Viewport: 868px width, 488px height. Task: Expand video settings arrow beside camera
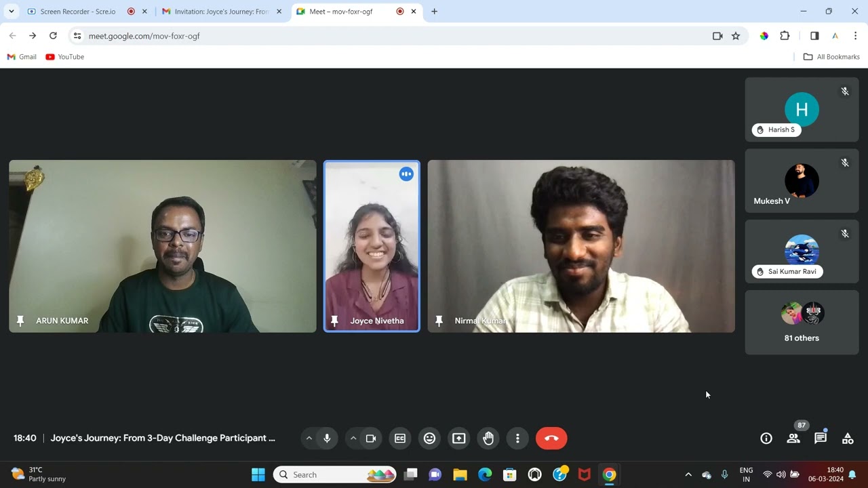click(x=353, y=439)
